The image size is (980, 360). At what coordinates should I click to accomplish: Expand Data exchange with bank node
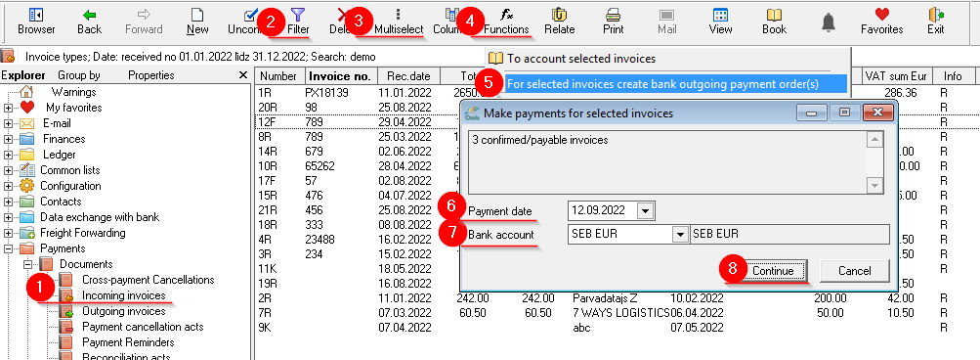coord(8,217)
